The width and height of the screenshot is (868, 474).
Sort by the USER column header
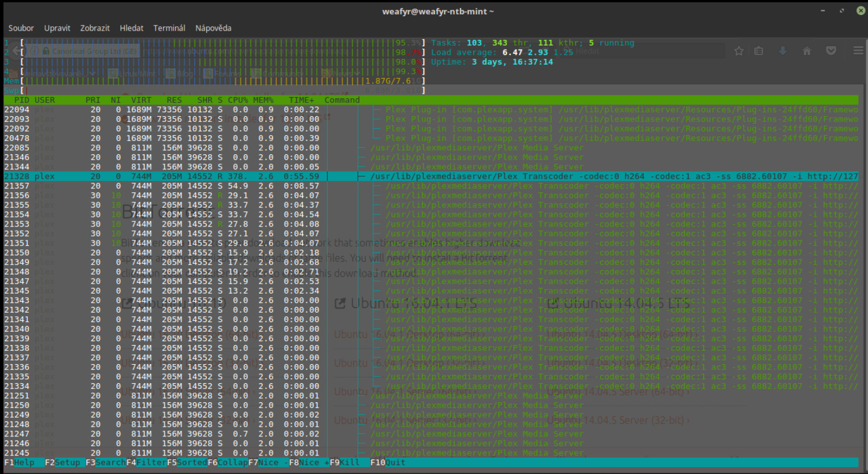click(x=44, y=100)
